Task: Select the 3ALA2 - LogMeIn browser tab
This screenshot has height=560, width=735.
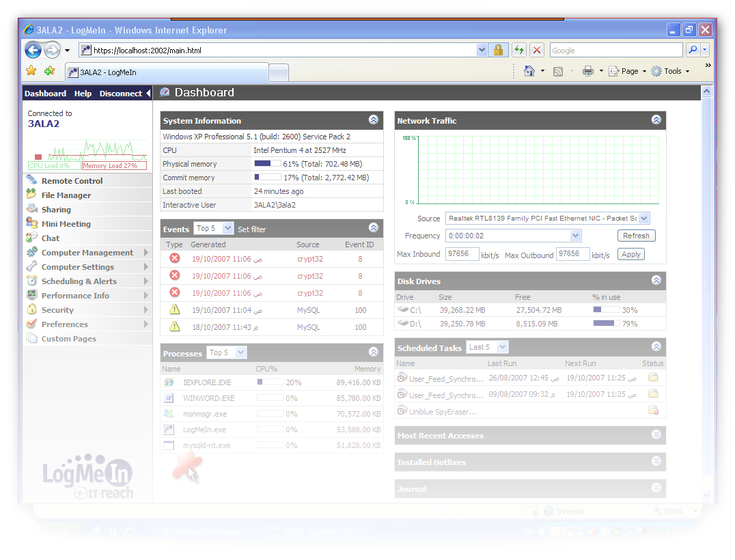Action: pyautogui.click(x=167, y=72)
